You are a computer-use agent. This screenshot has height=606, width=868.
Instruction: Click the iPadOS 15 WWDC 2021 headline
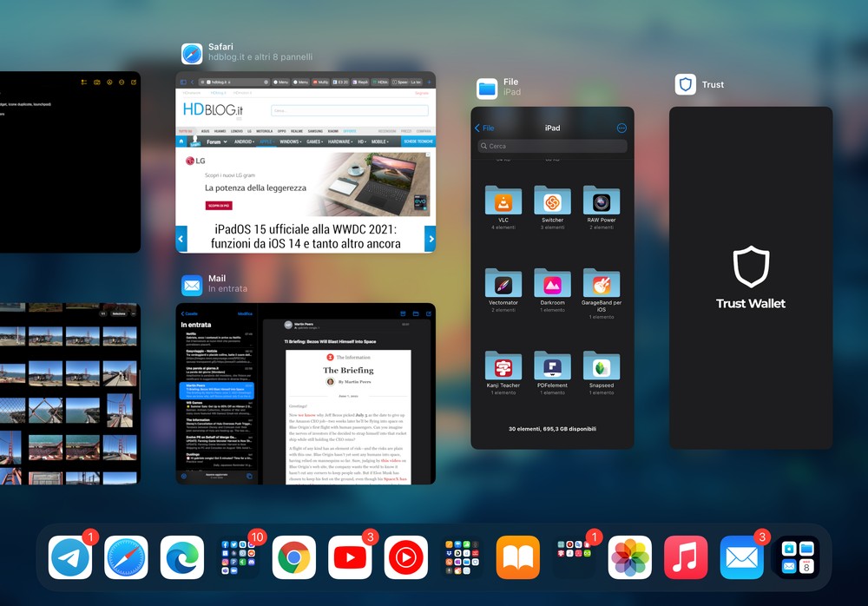coord(306,236)
